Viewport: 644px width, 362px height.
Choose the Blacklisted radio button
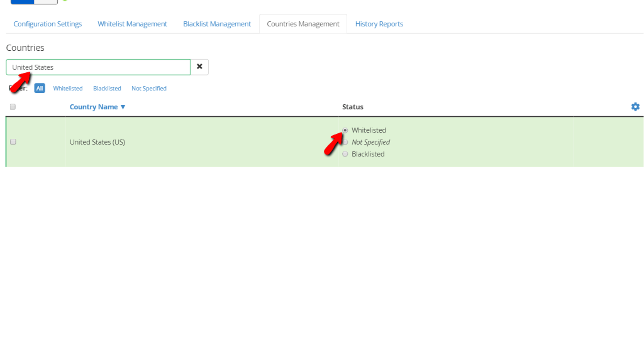coord(345,154)
